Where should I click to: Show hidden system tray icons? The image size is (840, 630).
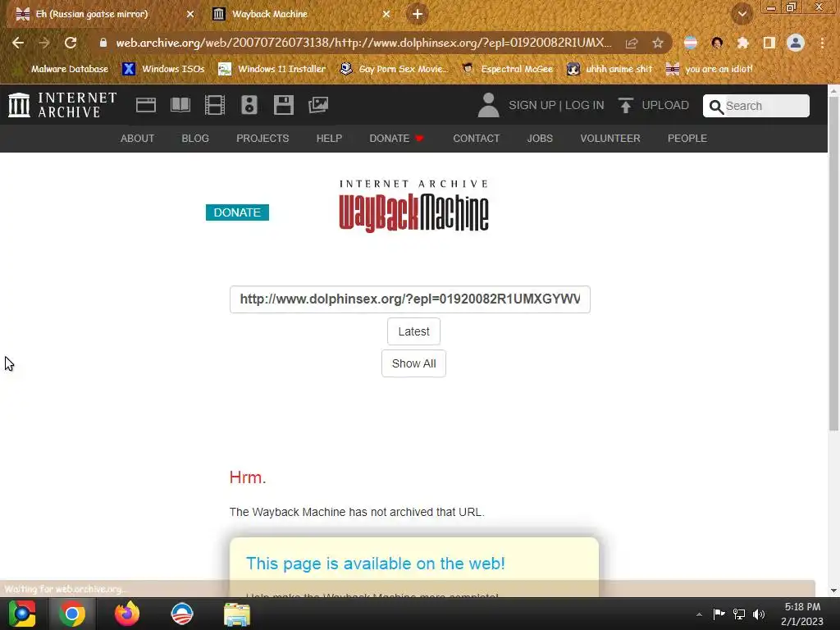click(699, 614)
